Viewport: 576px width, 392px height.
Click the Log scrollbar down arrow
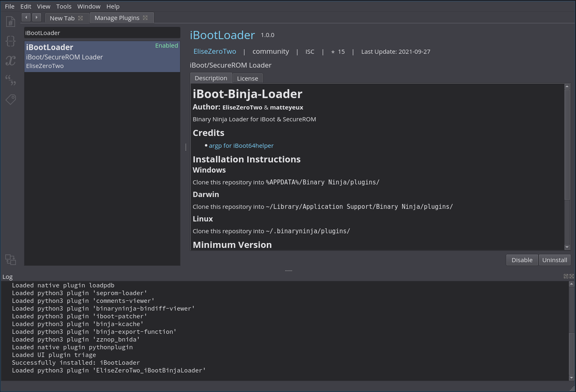571,378
